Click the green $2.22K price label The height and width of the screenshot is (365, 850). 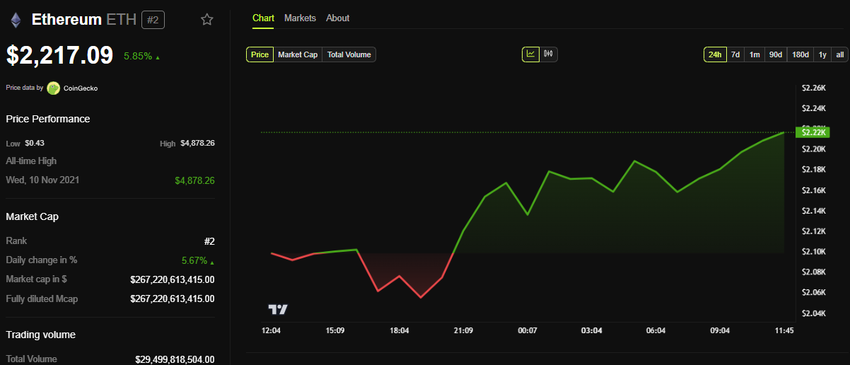point(812,132)
